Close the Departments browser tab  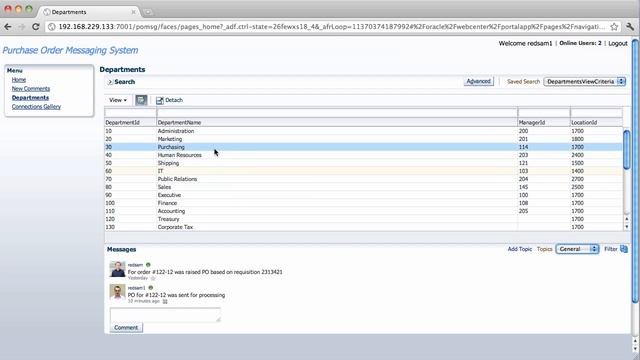click(133, 12)
